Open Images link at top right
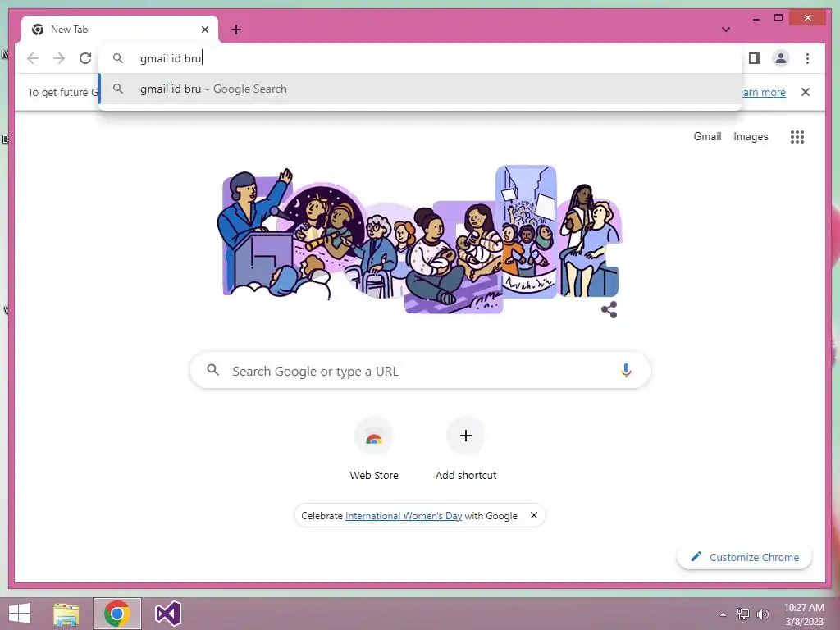840x630 pixels. (x=751, y=137)
